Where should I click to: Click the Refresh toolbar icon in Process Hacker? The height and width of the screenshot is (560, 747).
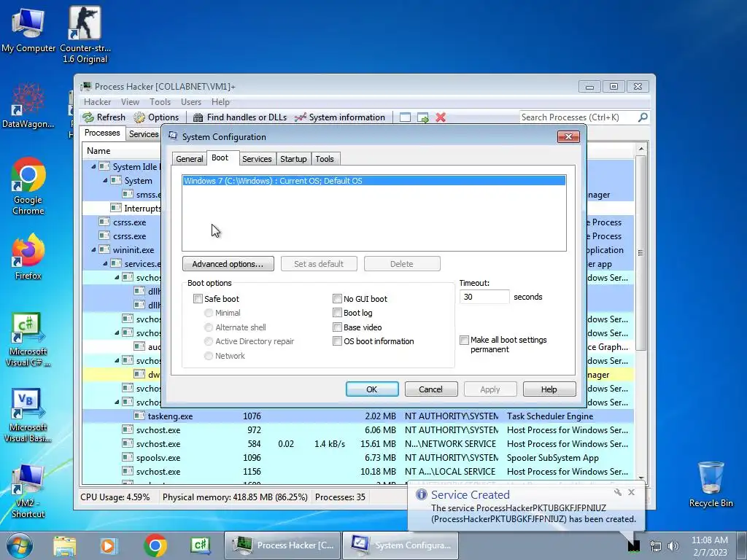(x=88, y=117)
